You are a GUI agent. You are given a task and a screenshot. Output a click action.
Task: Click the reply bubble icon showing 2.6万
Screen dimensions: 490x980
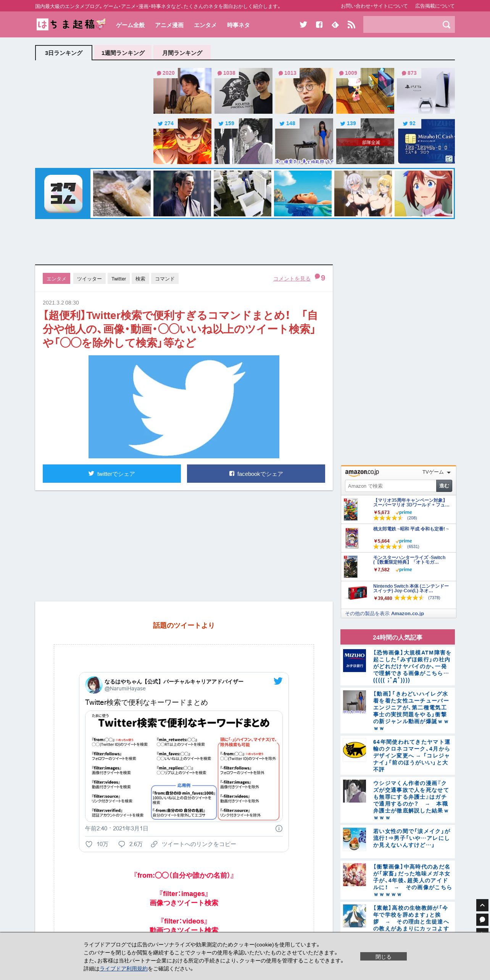[122, 844]
